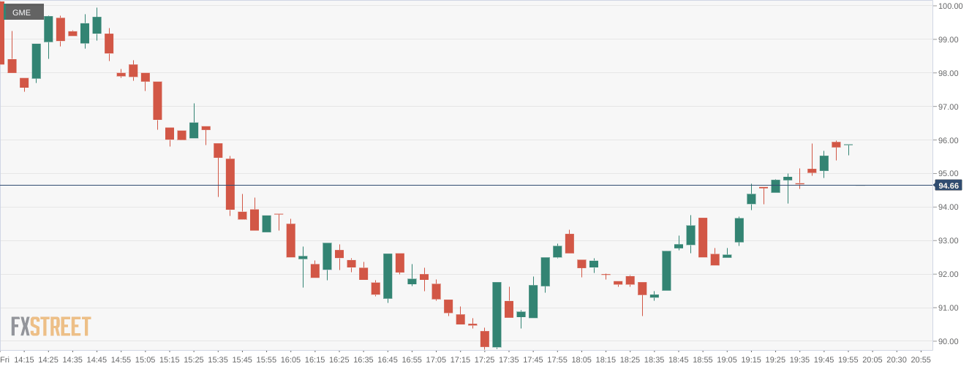The image size is (980, 369).
Task: Click the tall green candle above 17:30
Action: point(497,314)
